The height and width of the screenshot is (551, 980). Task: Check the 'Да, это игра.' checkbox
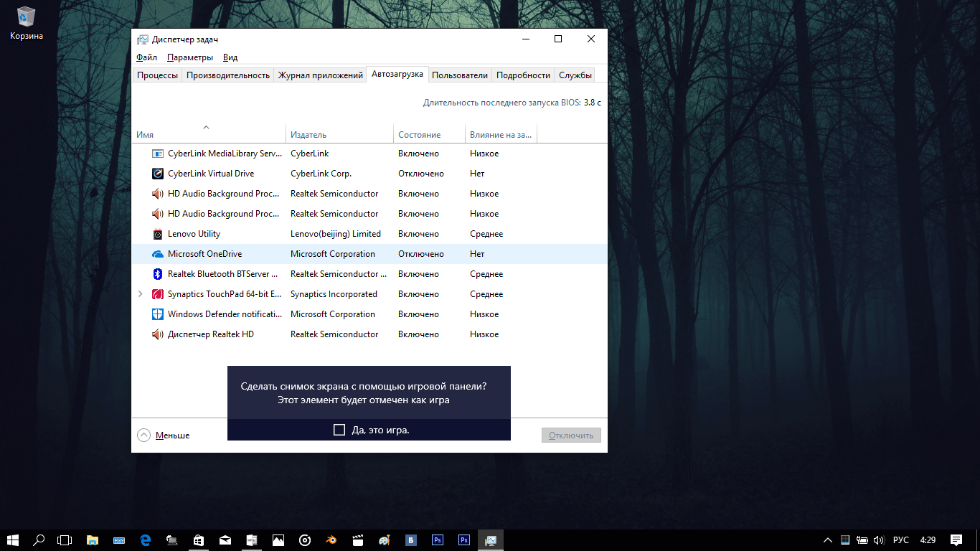(x=339, y=430)
